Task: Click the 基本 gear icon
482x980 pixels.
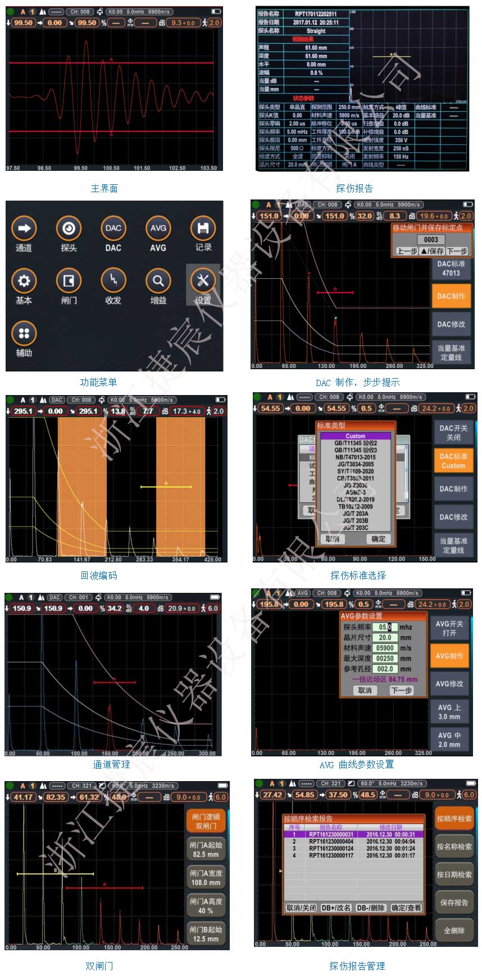Action: [x=24, y=281]
